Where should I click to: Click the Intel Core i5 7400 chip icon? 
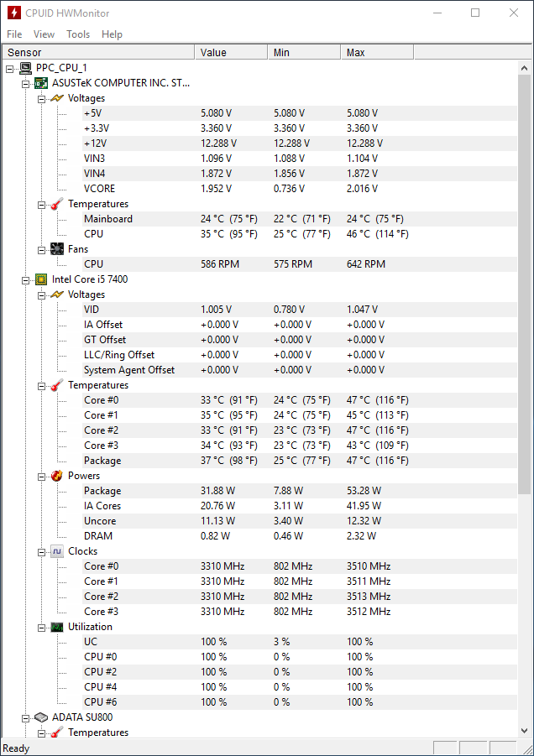[41, 279]
